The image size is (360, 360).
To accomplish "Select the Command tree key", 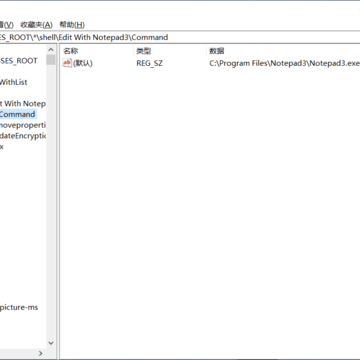I will [17, 114].
